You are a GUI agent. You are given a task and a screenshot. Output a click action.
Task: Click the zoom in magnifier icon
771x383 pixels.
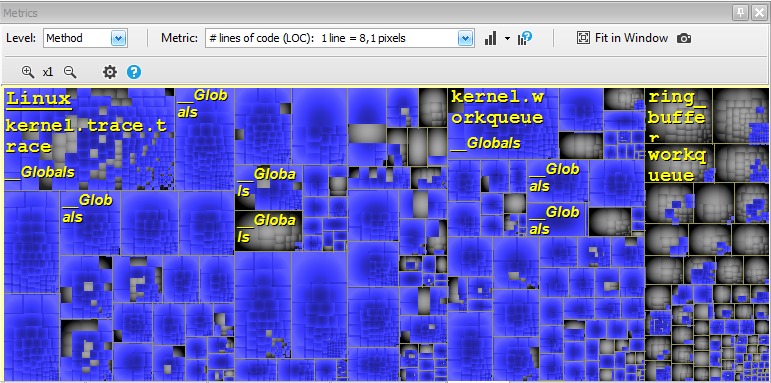tap(28, 72)
